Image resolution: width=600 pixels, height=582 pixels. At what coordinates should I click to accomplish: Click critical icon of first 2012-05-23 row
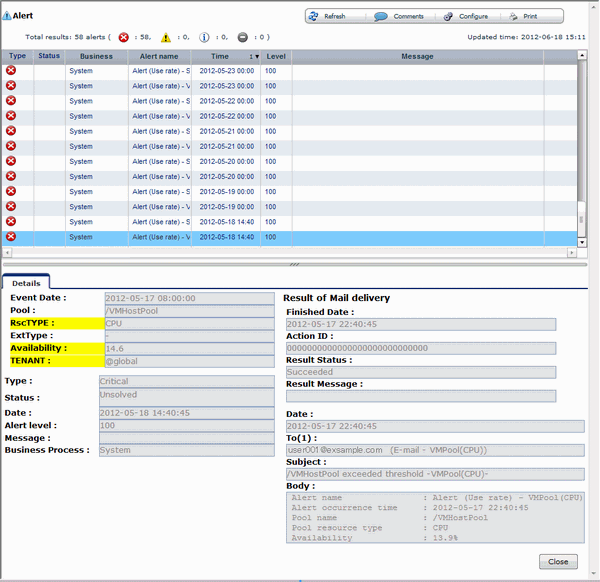[11, 70]
